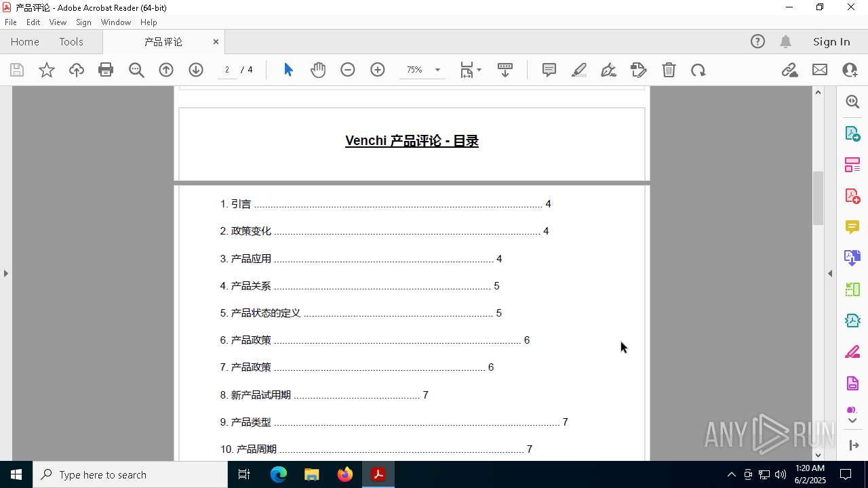The image size is (868, 488).
Task: Print the document using the printer icon
Action: tap(106, 70)
